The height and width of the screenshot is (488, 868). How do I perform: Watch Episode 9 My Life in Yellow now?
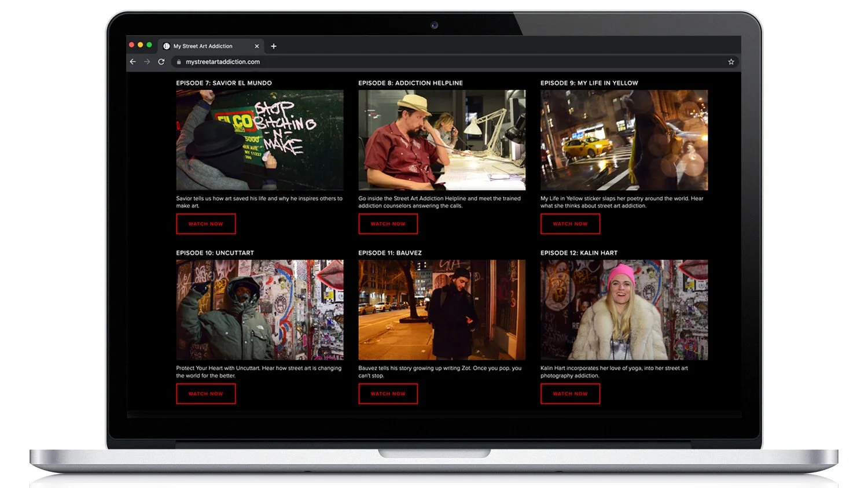pos(570,224)
